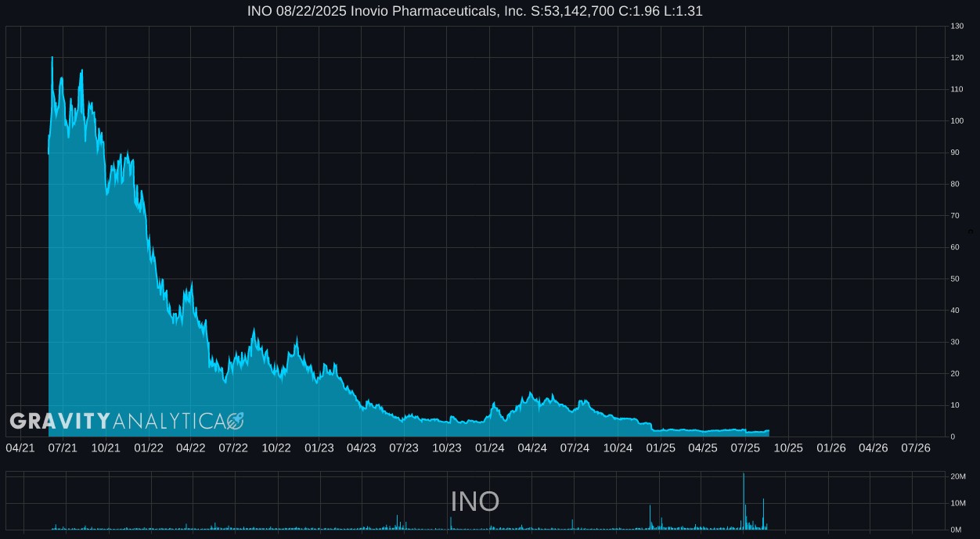Click the 07/26 date label
980x539 pixels.
point(916,447)
